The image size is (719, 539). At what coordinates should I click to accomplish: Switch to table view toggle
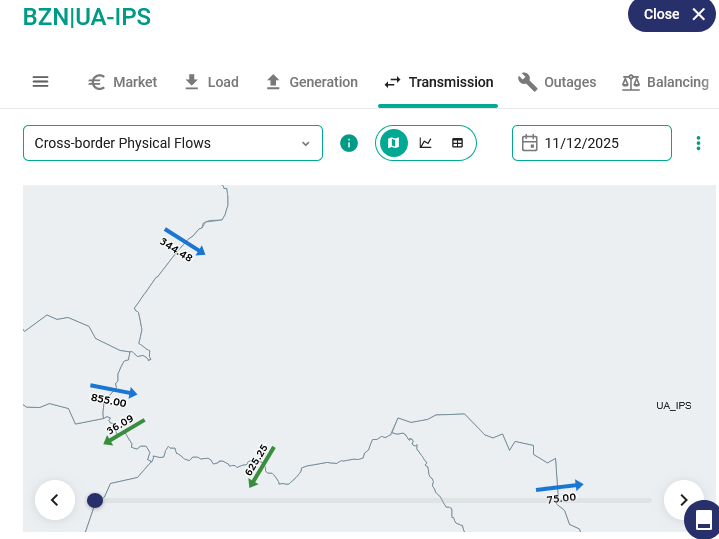[x=458, y=143]
